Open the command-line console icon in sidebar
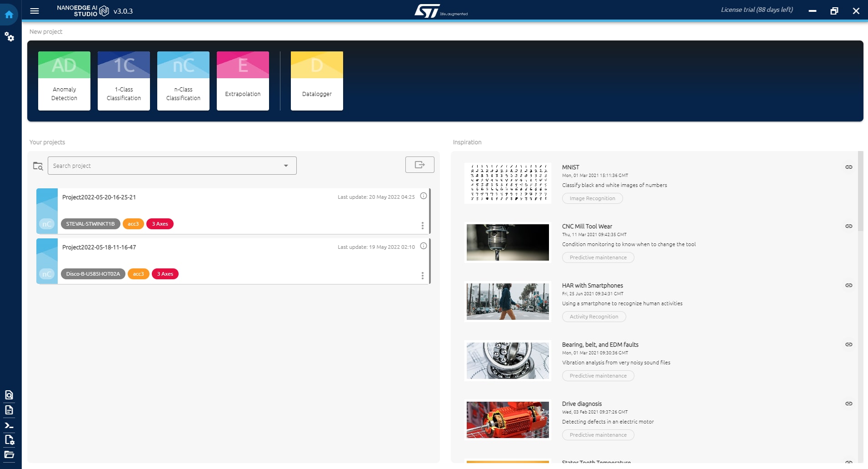The width and height of the screenshot is (868, 469). (9, 426)
